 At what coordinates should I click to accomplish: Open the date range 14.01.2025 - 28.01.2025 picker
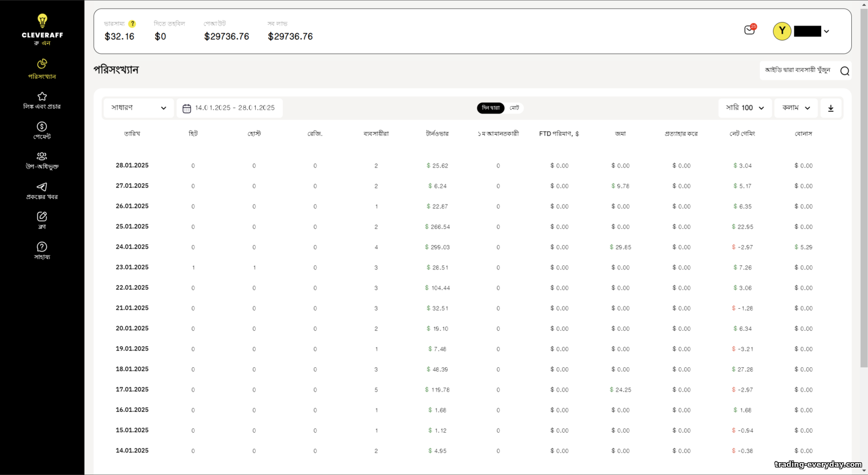coord(230,108)
